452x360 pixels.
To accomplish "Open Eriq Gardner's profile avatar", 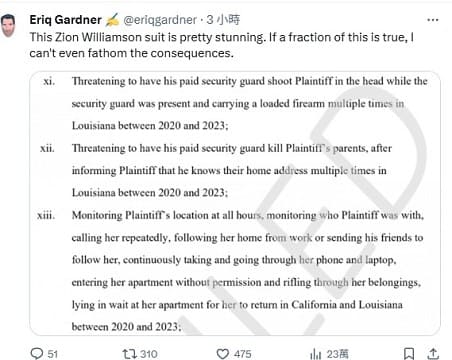I will coord(9,25).
